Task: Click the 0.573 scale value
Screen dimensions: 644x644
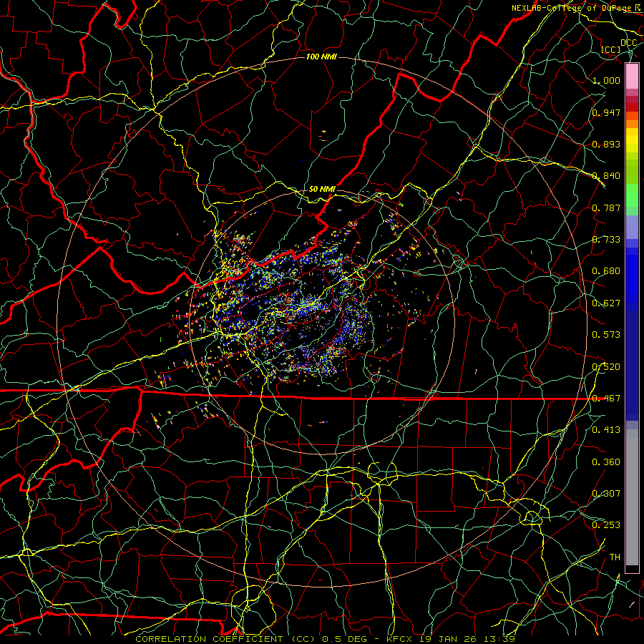Action: click(x=606, y=335)
